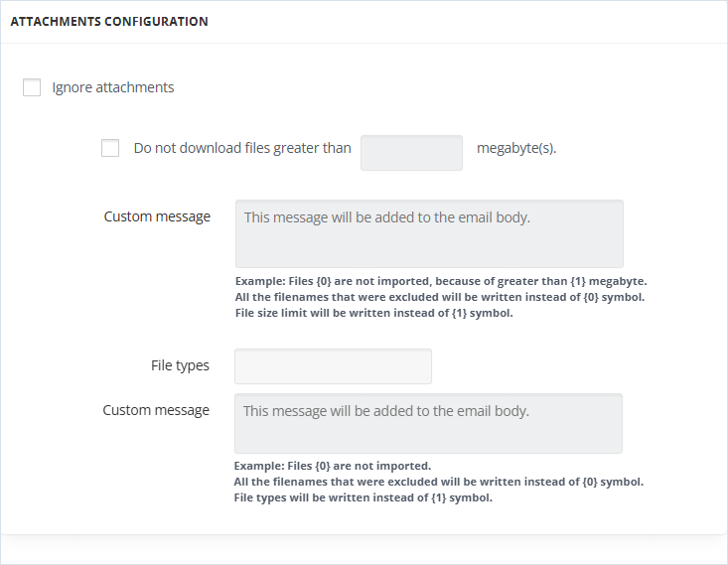The width and height of the screenshot is (728, 565).
Task: Click the Custom message label above File types
Action: pyautogui.click(x=157, y=216)
